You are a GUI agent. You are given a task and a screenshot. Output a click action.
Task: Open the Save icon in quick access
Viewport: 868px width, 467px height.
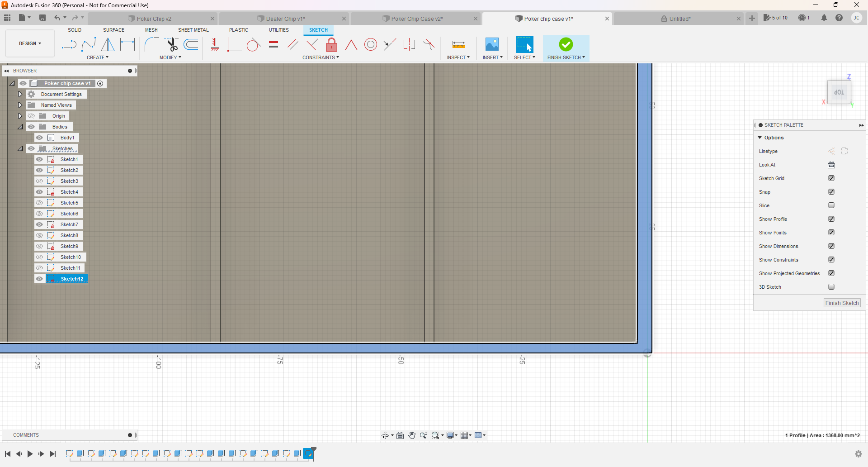(42, 18)
